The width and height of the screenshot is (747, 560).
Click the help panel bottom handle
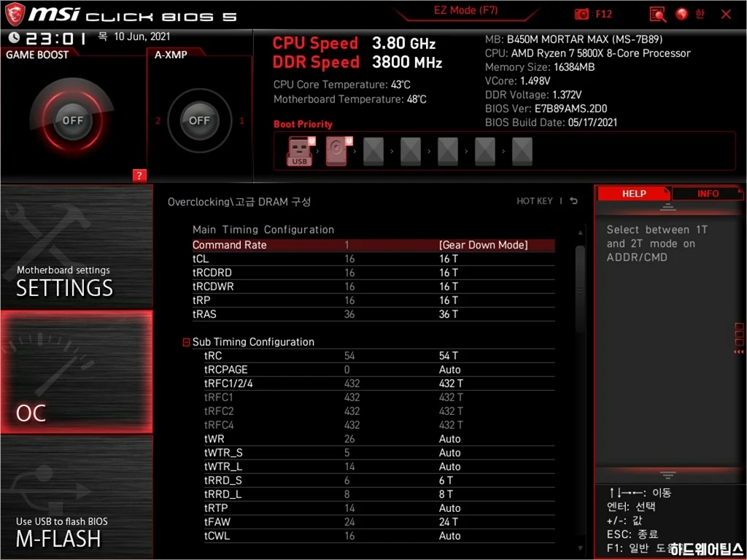click(x=667, y=475)
